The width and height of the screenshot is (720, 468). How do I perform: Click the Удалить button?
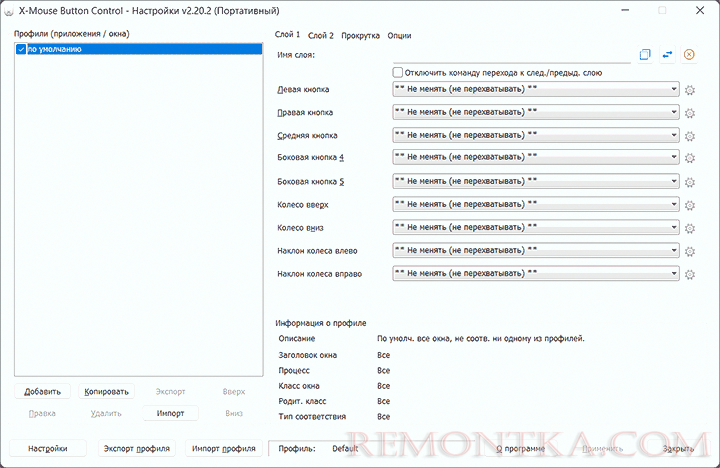coord(107,413)
